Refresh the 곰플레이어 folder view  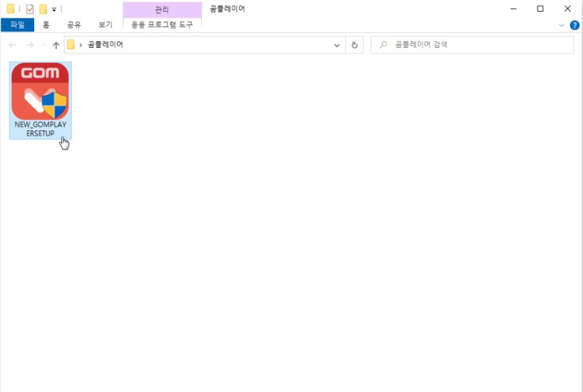(354, 45)
